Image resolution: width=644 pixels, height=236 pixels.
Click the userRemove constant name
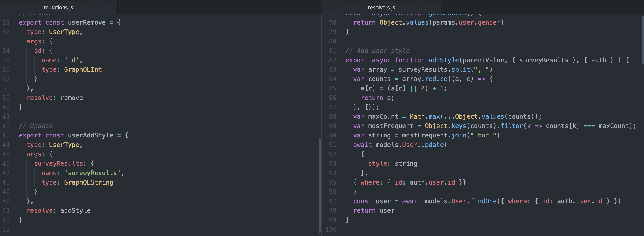pos(87,22)
